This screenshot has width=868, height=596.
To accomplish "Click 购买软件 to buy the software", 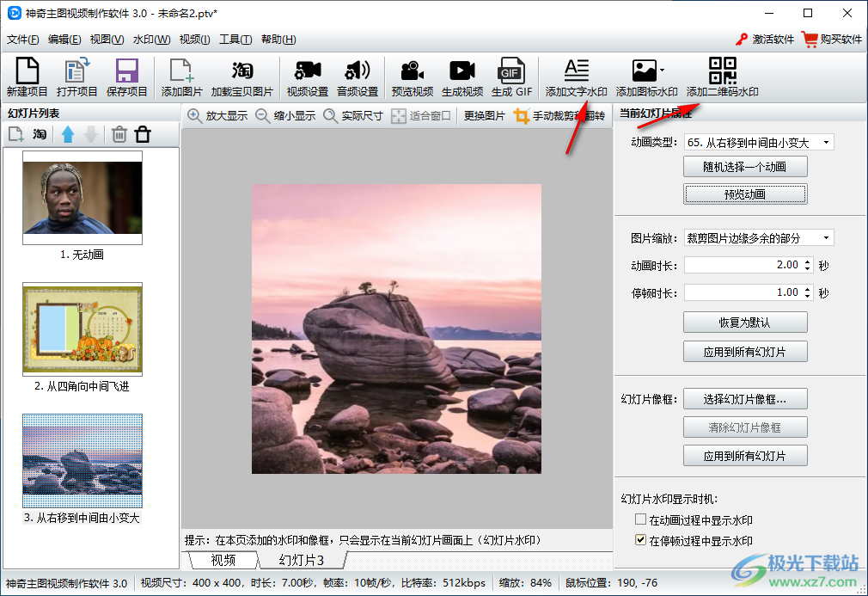I will 832,40.
